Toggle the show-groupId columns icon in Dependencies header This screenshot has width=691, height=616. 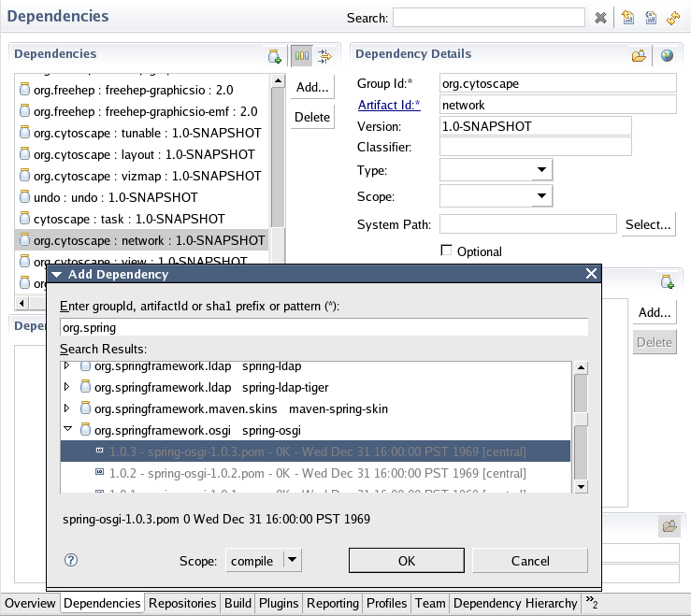click(301, 56)
